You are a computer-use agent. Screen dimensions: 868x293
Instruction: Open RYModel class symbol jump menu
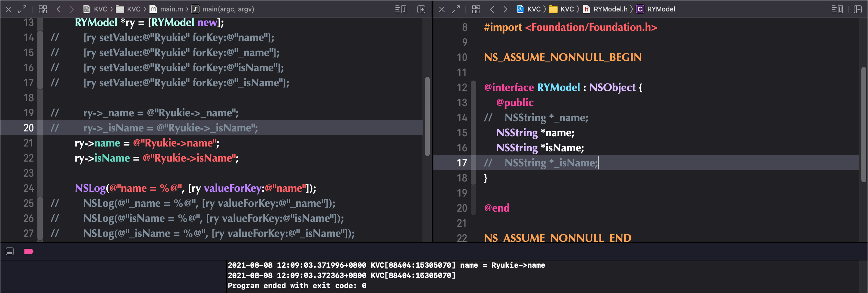point(656,9)
